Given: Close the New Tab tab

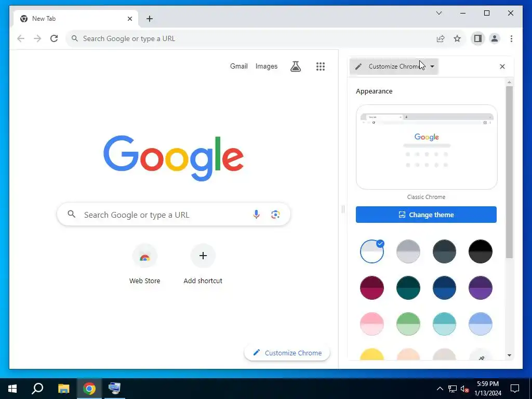Looking at the screenshot, I should [x=129, y=19].
